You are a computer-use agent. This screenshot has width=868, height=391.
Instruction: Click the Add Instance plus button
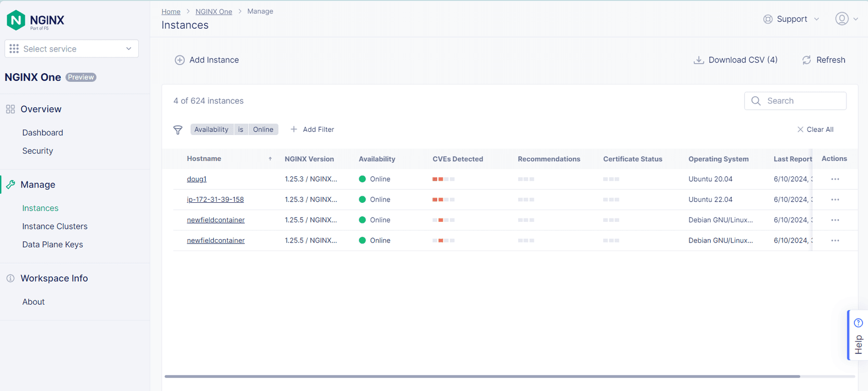click(180, 60)
